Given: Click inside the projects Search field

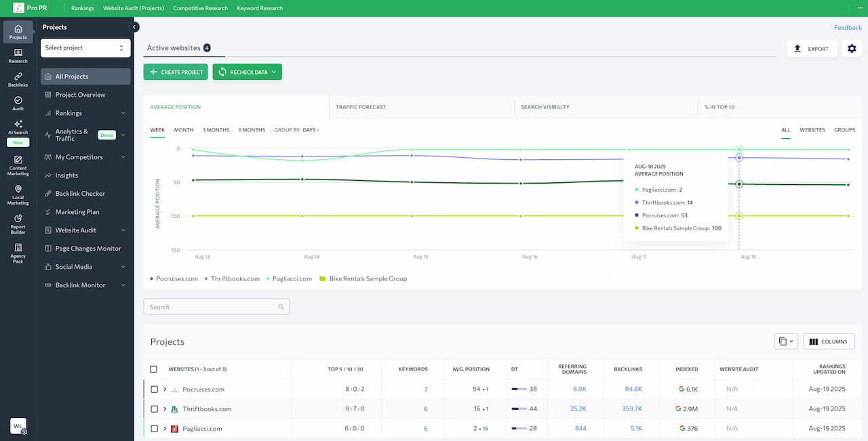Looking at the screenshot, I should point(216,307).
